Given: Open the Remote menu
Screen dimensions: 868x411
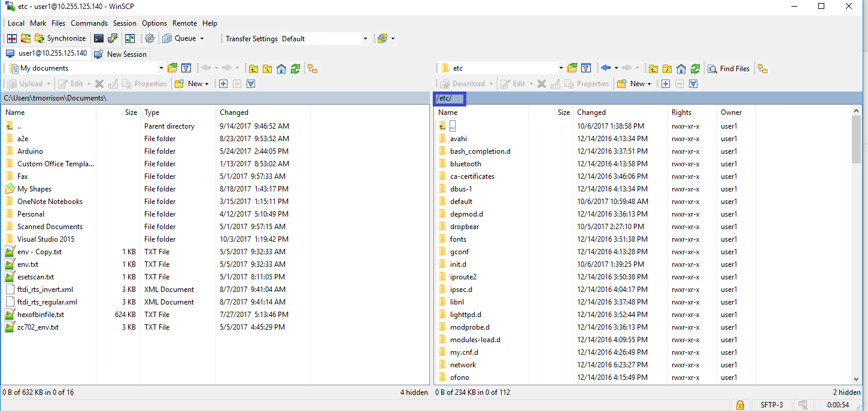Looking at the screenshot, I should click(184, 23).
